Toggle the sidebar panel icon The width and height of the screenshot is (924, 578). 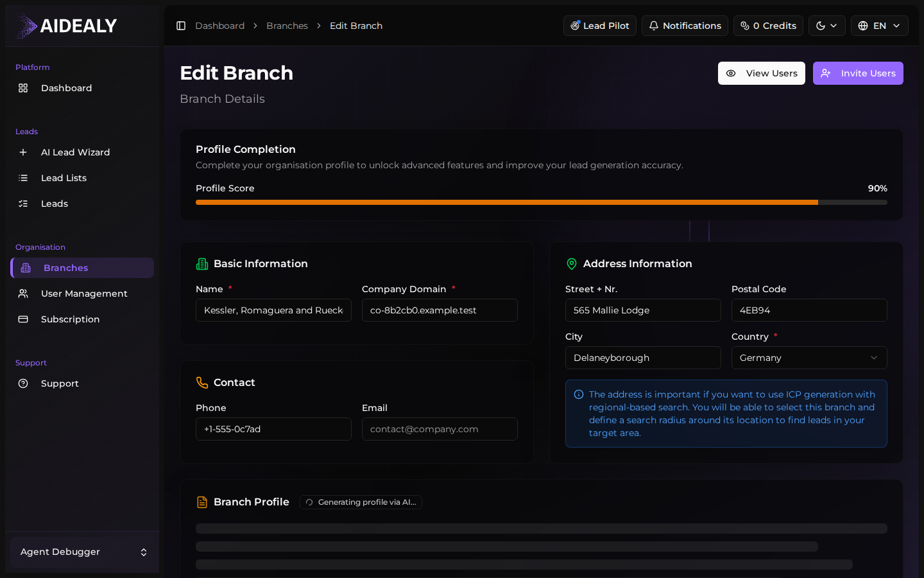tap(181, 26)
